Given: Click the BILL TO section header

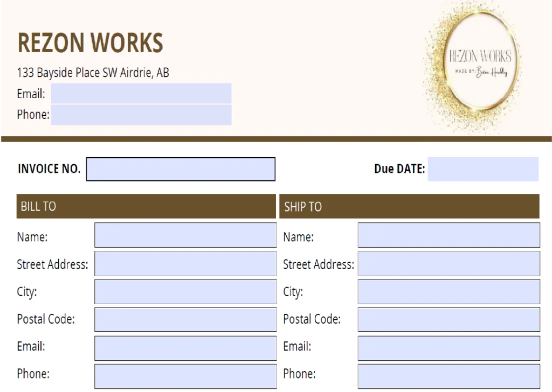Looking at the screenshot, I should (x=146, y=206).
